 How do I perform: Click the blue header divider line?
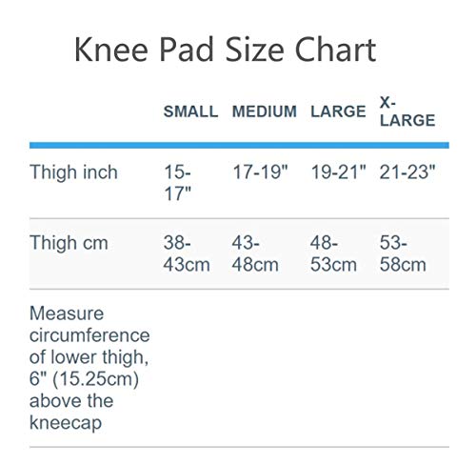[x=239, y=145]
